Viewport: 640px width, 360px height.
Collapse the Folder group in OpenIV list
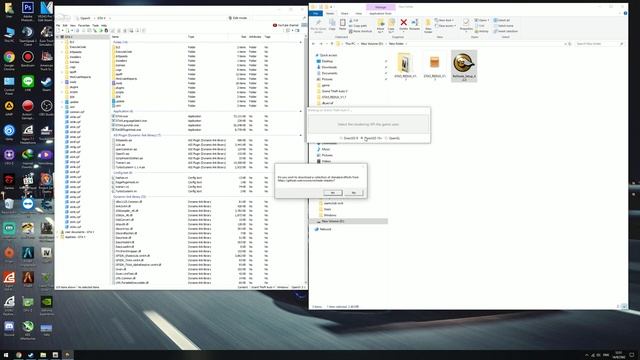300,42
